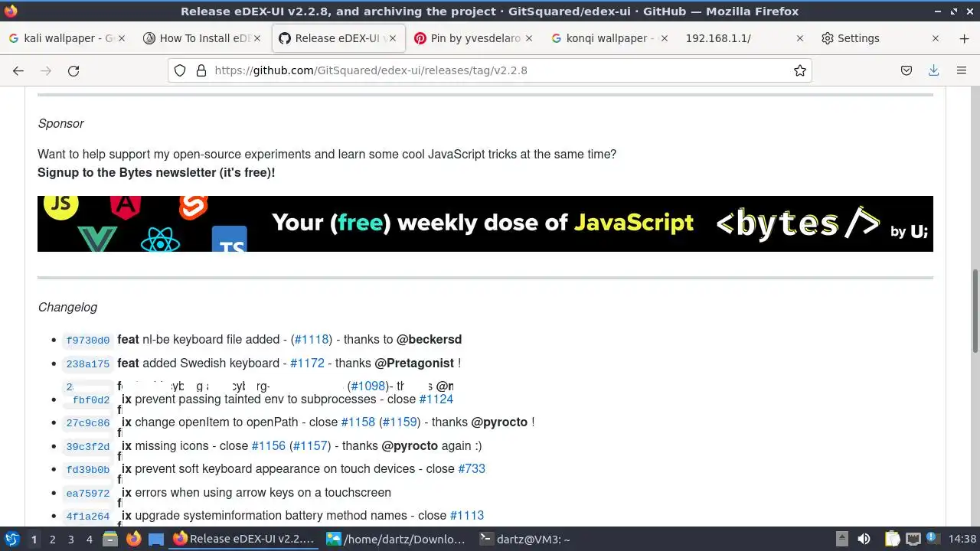Visit @pyrocto mention on missing icons line
Screen dimensions: 980x551
(410, 445)
